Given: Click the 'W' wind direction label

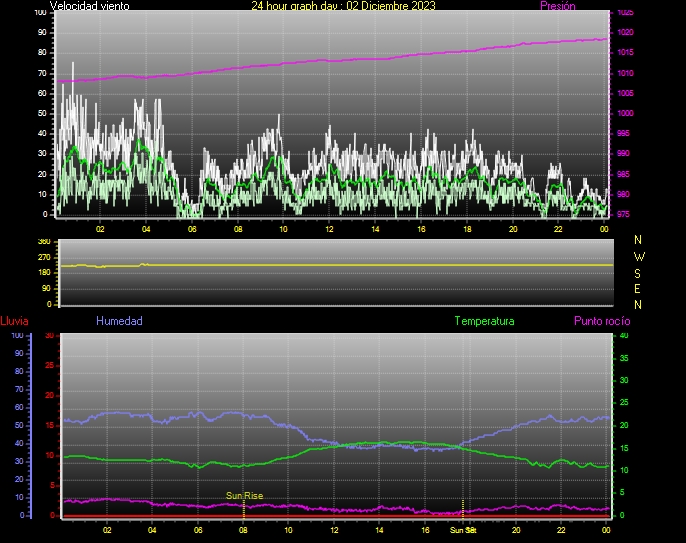Looking at the screenshot, I should tap(639, 256).
